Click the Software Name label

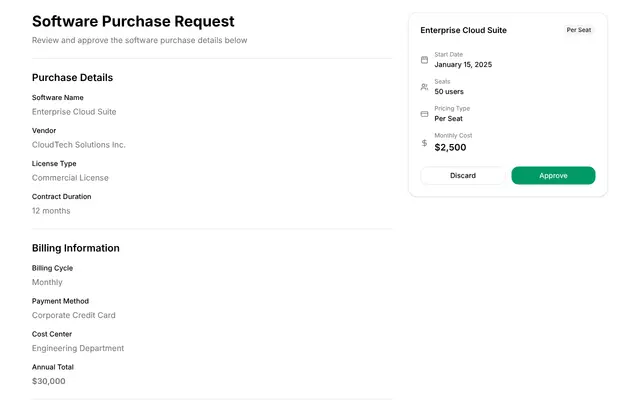58,98
